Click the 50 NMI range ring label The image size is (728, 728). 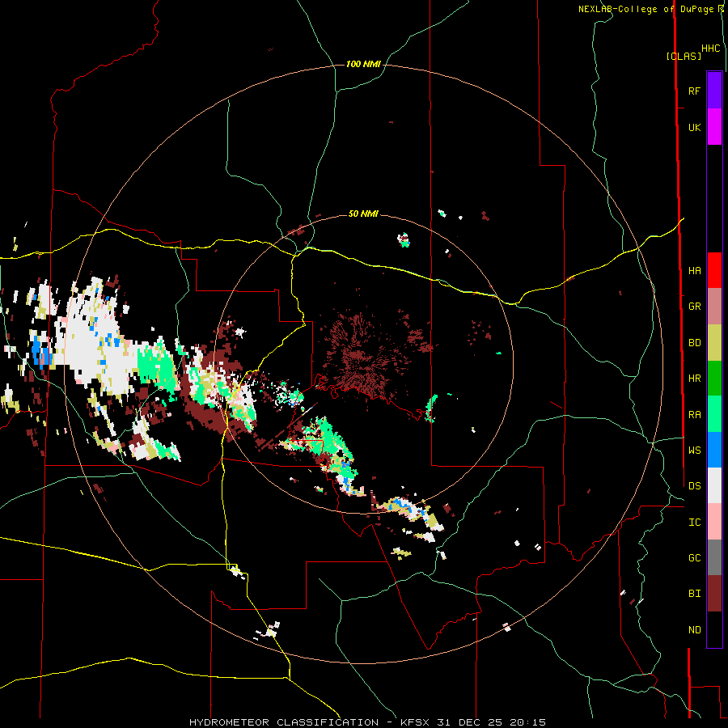(x=363, y=214)
